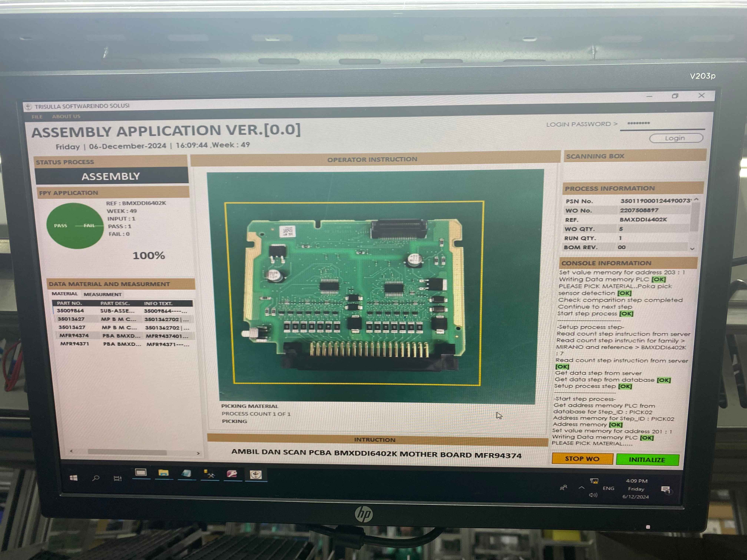The width and height of the screenshot is (747, 560).
Task: Switch keyboard language via the ENG indicator
Action: [609, 489]
